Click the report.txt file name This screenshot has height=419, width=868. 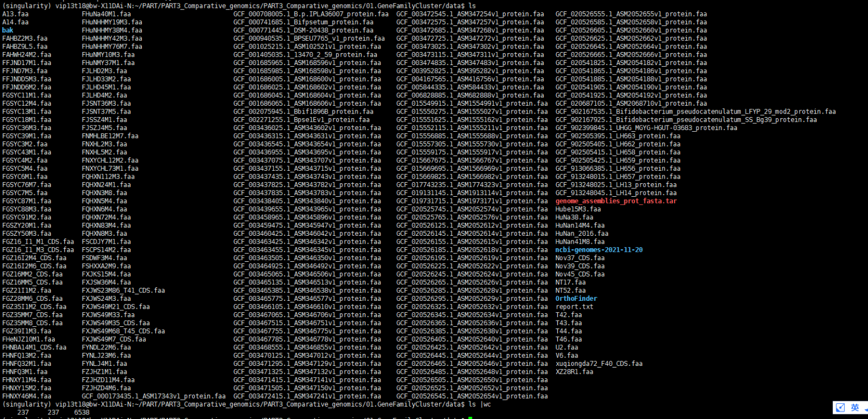tap(574, 307)
